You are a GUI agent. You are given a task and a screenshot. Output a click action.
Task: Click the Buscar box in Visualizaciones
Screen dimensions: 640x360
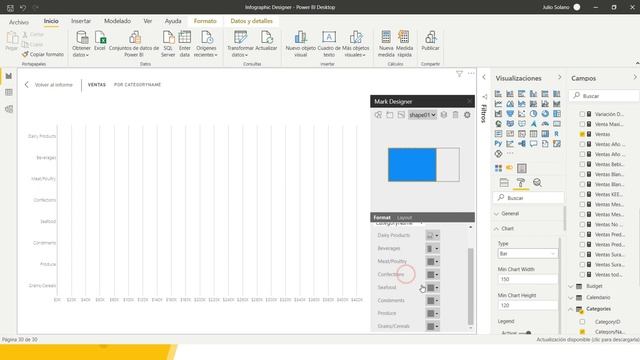[x=529, y=198]
